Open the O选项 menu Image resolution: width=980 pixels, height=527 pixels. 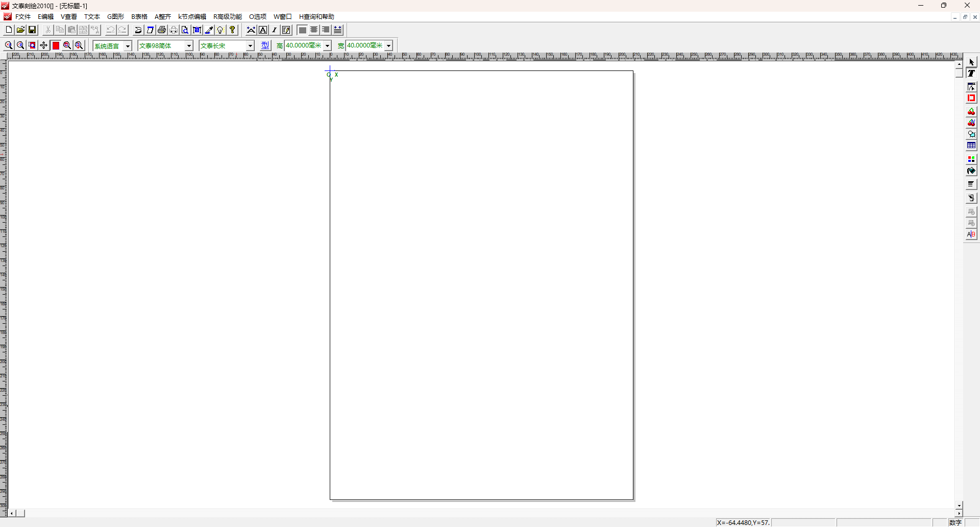(x=258, y=17)
